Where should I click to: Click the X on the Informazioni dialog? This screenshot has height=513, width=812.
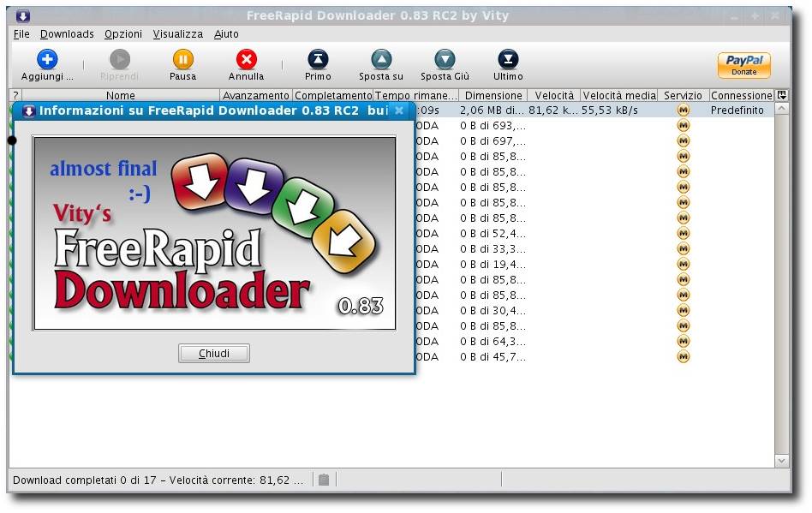pos(399,110)
